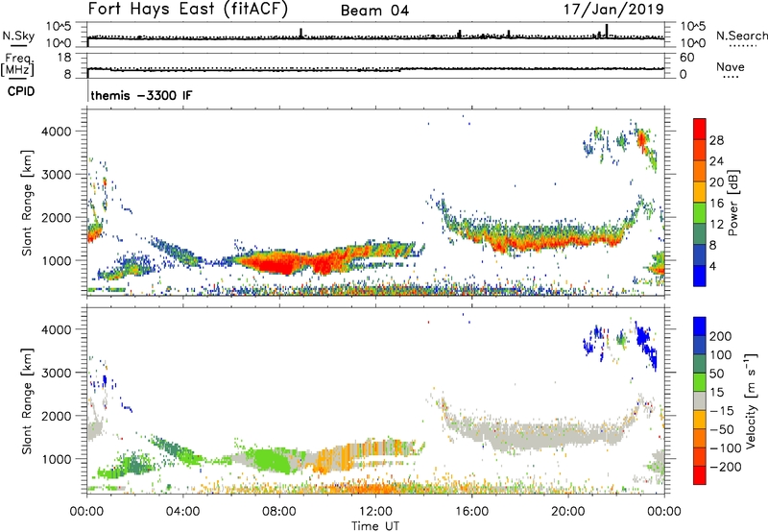The height and width of the screenshot is (532, 768).
Task: Click the "10^5" label beside N.Sky
Action: 59,26
